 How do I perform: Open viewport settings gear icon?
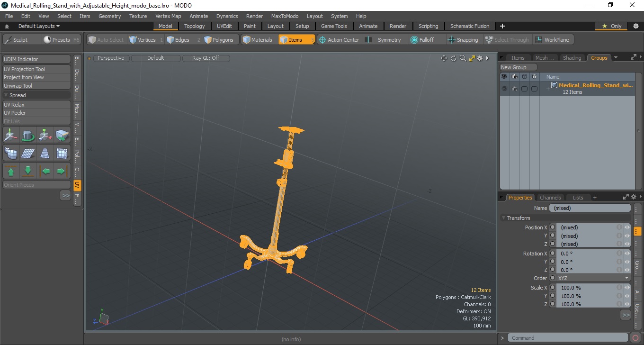coord(480,58)
